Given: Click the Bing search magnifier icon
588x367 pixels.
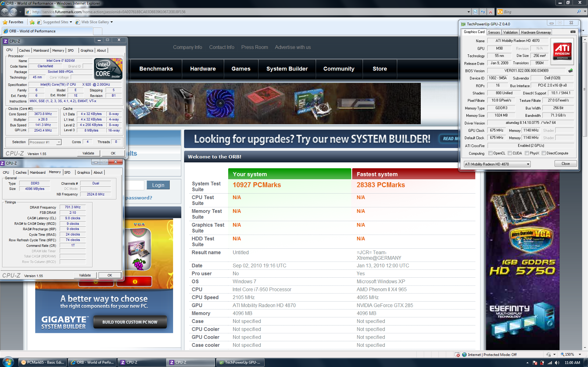Looking at the screenshot, I should (x=579, y=12).
